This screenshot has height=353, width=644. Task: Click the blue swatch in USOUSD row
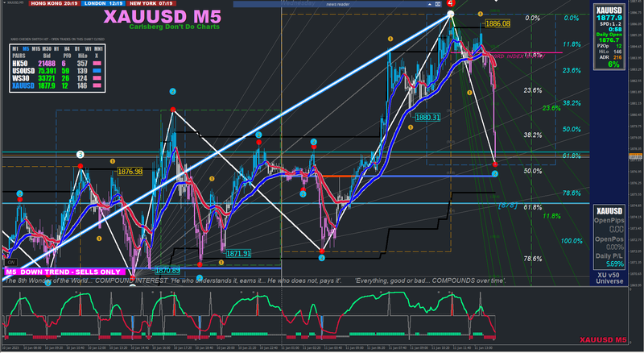(x=97, y=71)
